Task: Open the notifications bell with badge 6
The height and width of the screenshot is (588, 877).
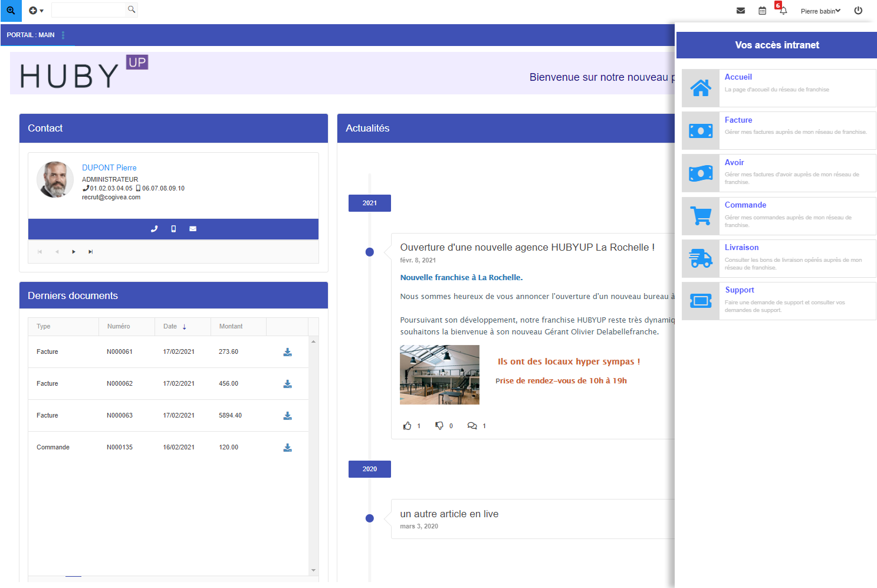Action: (782, 9)
